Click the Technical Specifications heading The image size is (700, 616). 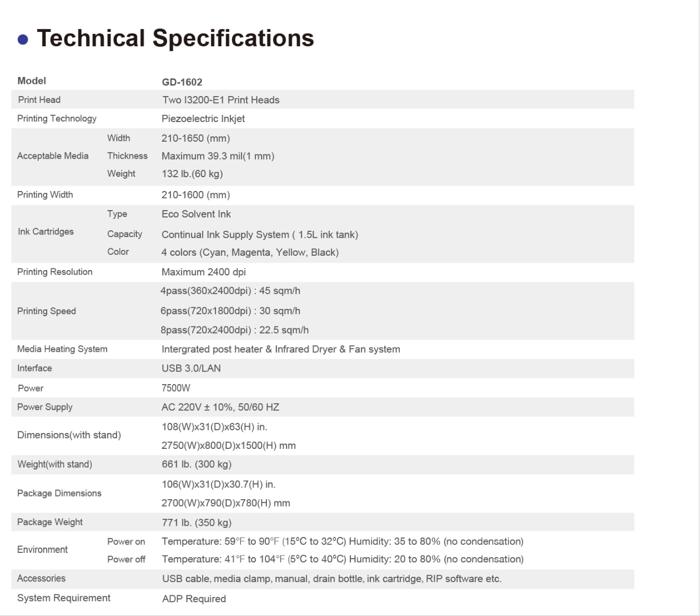(x=175, y=38)
